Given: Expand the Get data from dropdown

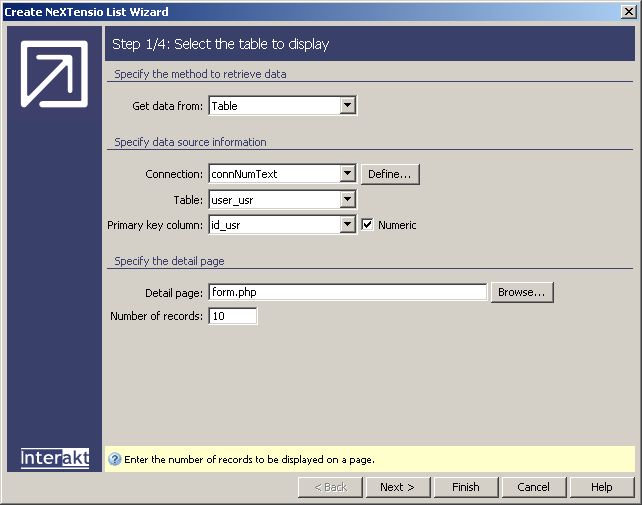Looking at the screenshot, I should tap(347, 106).
